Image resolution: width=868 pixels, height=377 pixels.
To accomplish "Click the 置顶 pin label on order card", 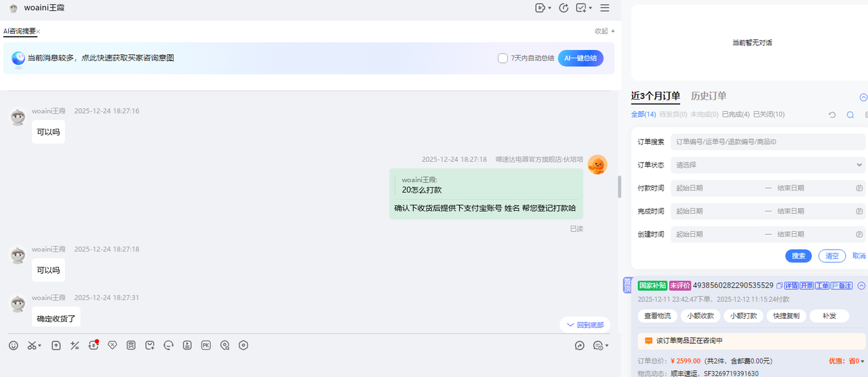I will 627,285.
